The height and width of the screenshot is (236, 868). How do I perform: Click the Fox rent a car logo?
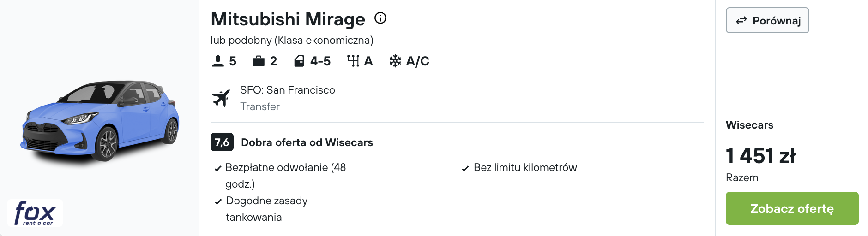35,213
